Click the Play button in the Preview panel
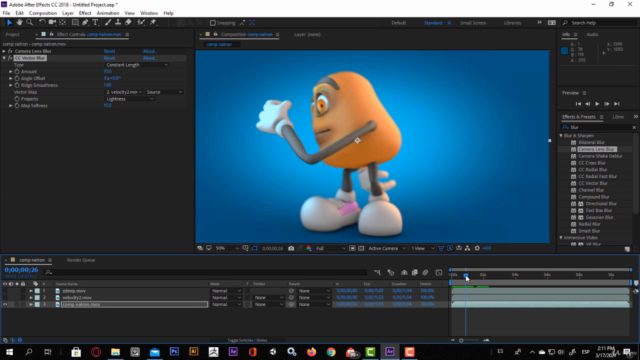Viewport: 640px width, 360px height. (597, 104)
